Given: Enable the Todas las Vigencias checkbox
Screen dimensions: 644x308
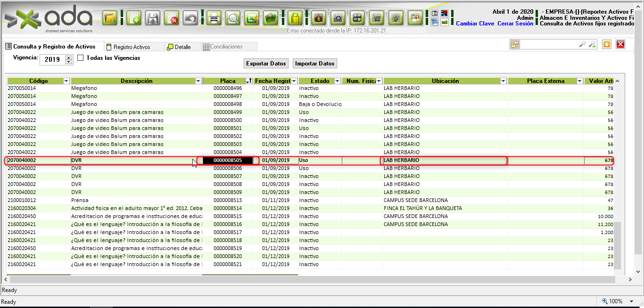Looking at the screenshot, I should [x=81, y=58].
